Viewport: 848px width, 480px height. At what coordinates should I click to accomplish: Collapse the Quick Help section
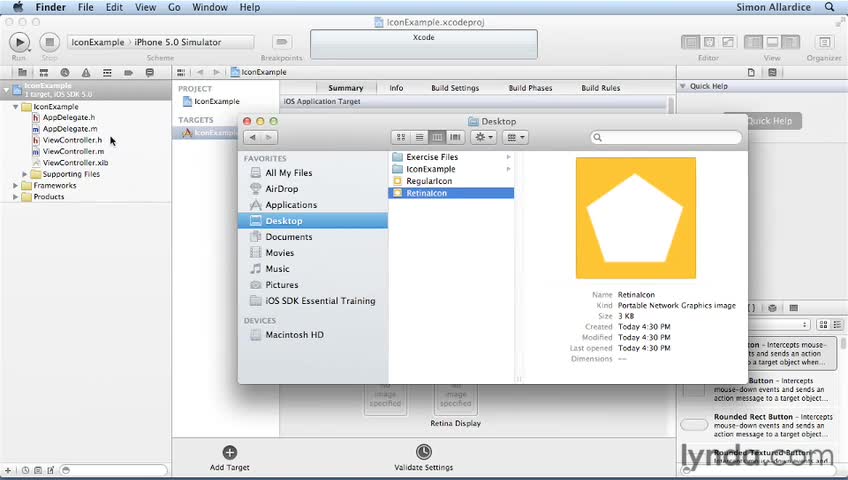click(683, 86)
